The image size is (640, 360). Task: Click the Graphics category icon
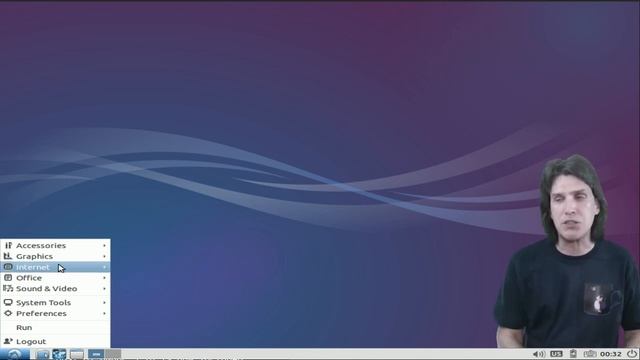[x=8, y=256]
